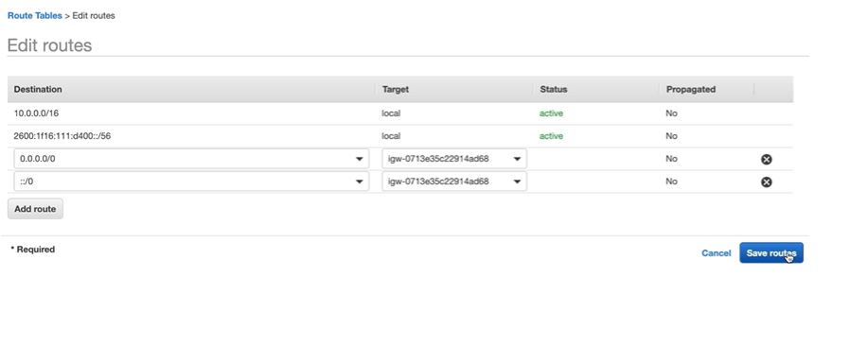Go back to Route Tables breadcrumb

point(34,15)
